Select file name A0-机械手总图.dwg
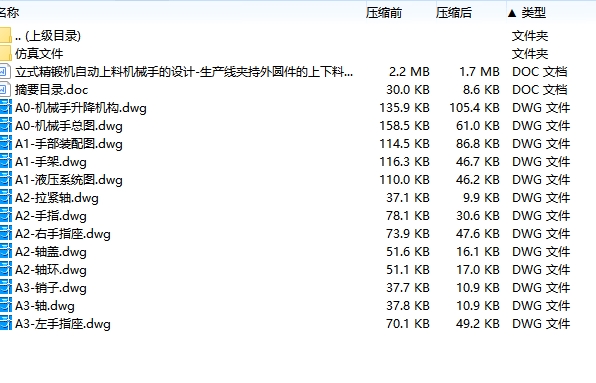This screenshot has height=383, width=596. [69, 126]
